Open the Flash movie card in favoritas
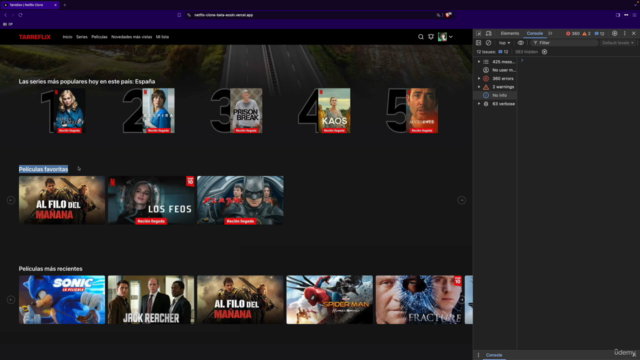This screenshot has width=640, height=360. pos(240,200)
